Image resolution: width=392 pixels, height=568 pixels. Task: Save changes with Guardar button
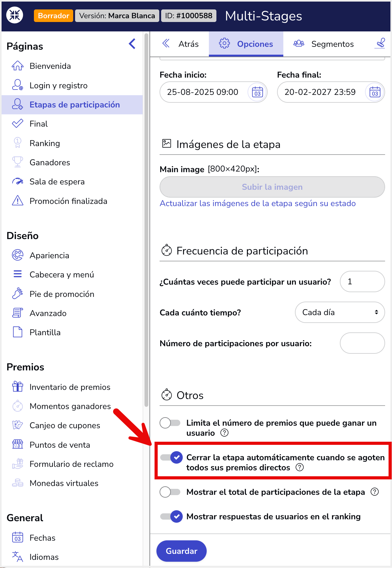coord(182,551)
